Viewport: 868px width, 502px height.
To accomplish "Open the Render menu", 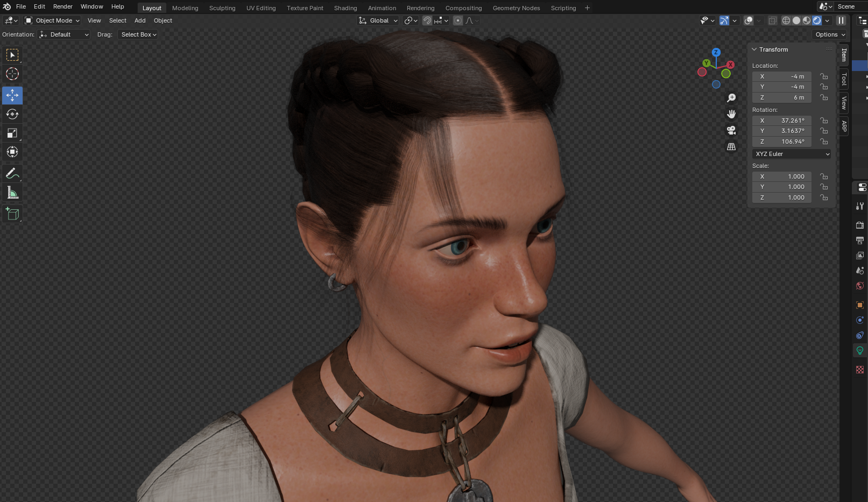I will point(62,6).
